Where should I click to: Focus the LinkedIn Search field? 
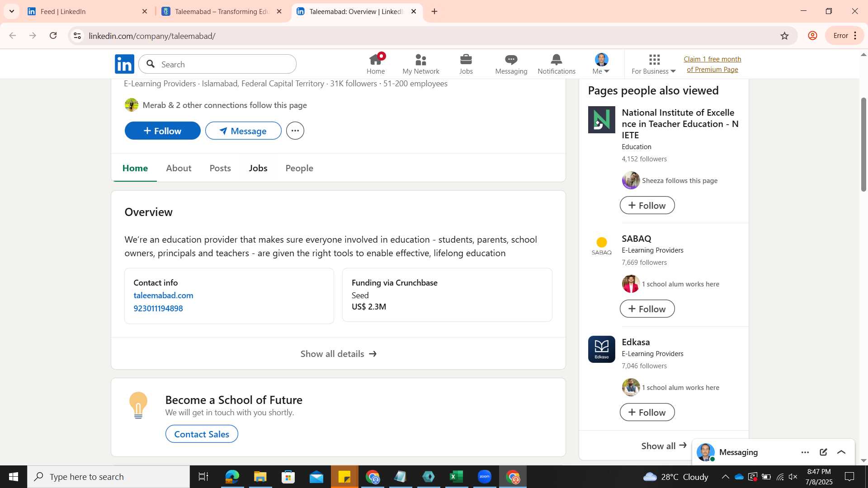[x=217, y=64]
